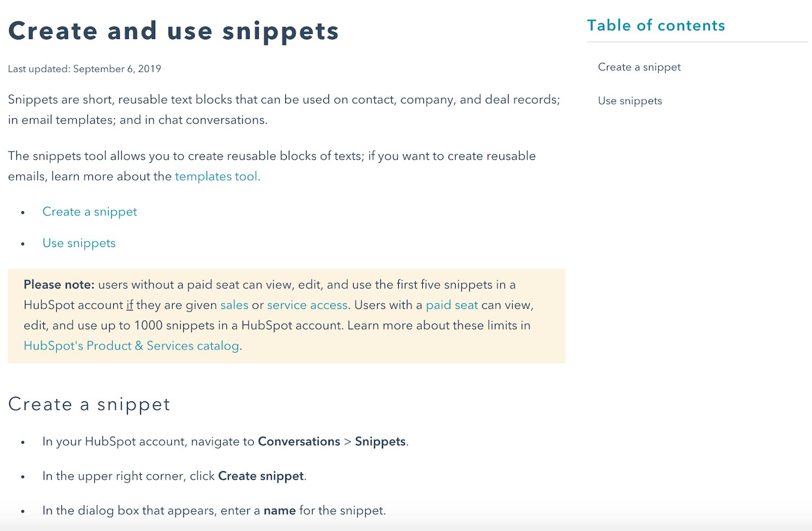Image resolution: width=812 pixels, height=531 pixels.
Task: Click the Create a snippet section heading
Action: (x=89, y=404)
